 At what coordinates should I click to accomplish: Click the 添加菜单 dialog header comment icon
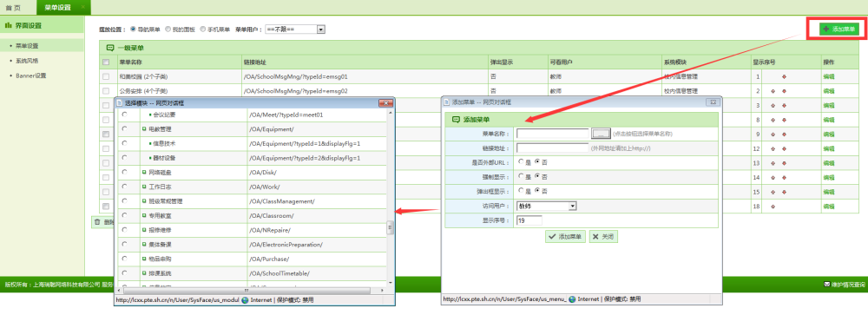click(x=457, y=119)
